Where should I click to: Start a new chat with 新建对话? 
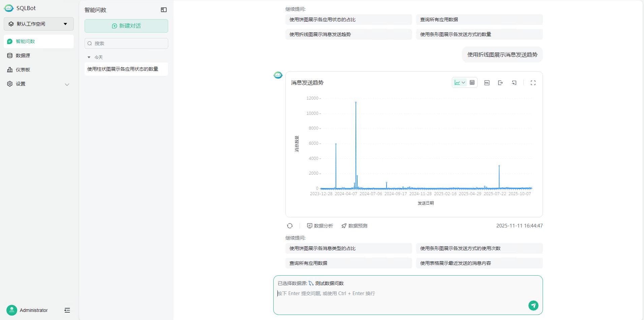point(126,26)
